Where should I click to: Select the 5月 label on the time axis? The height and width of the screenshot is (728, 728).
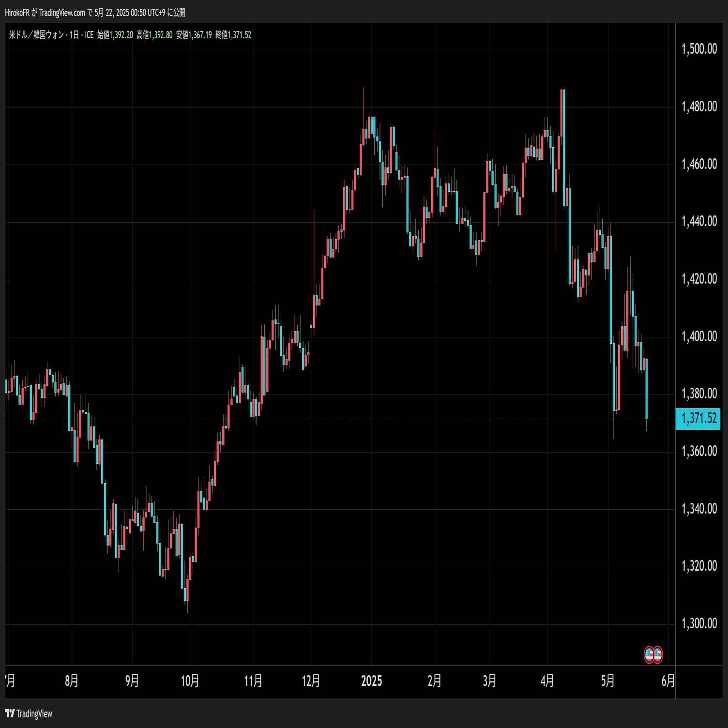click(x=608, y=681)
